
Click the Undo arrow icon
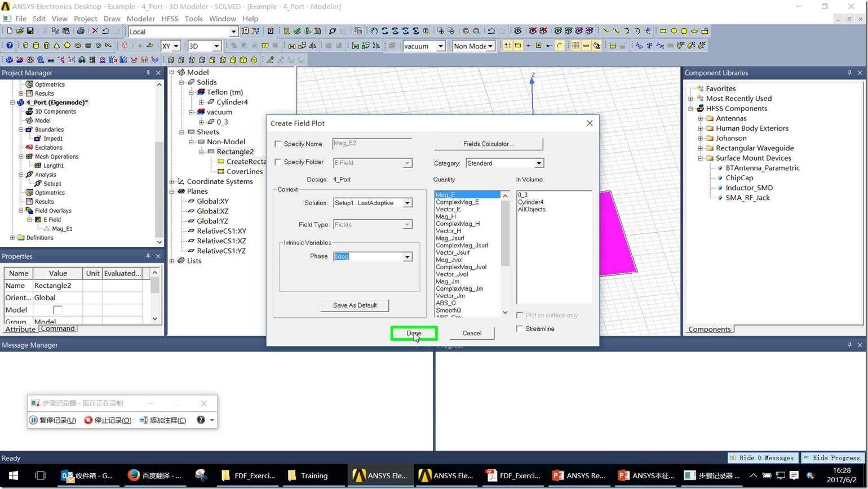click(x=105, y=31)
